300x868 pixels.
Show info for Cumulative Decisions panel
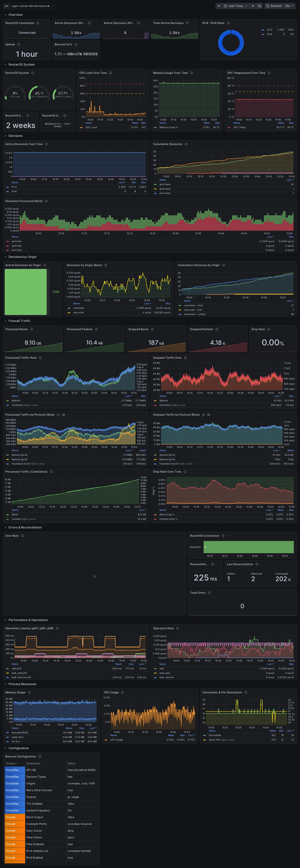click(186, 144)
